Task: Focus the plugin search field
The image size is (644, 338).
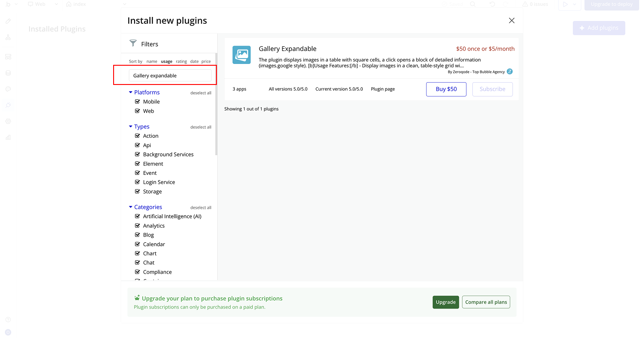Action: coord(170,76)
